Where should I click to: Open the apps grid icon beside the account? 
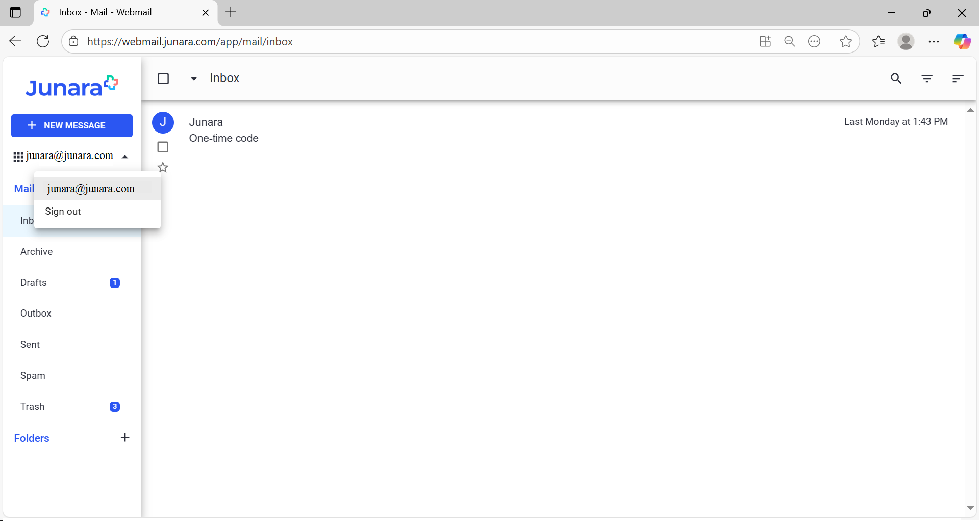(18, 157)
